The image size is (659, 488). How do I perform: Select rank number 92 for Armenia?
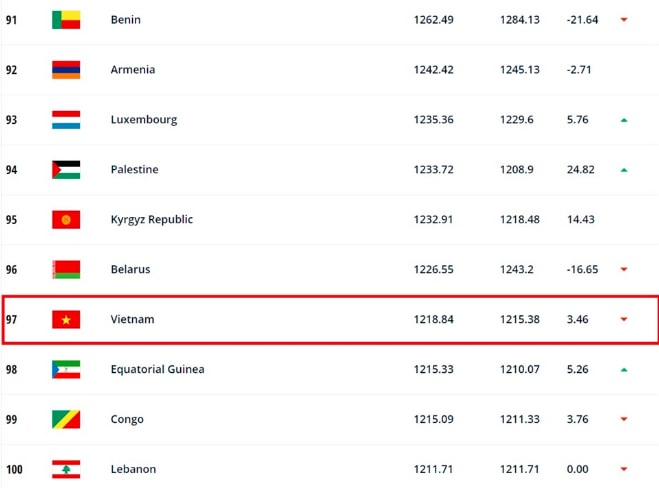tap(11, 70)
